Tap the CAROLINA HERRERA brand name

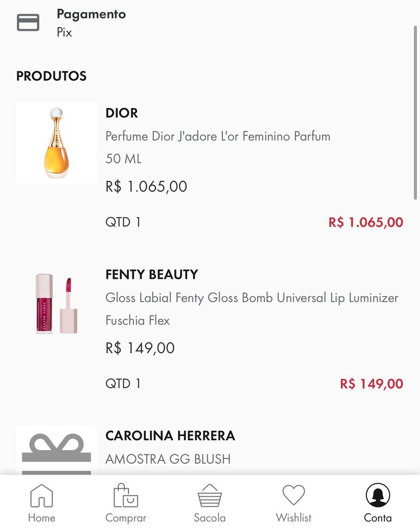[170, 436]
